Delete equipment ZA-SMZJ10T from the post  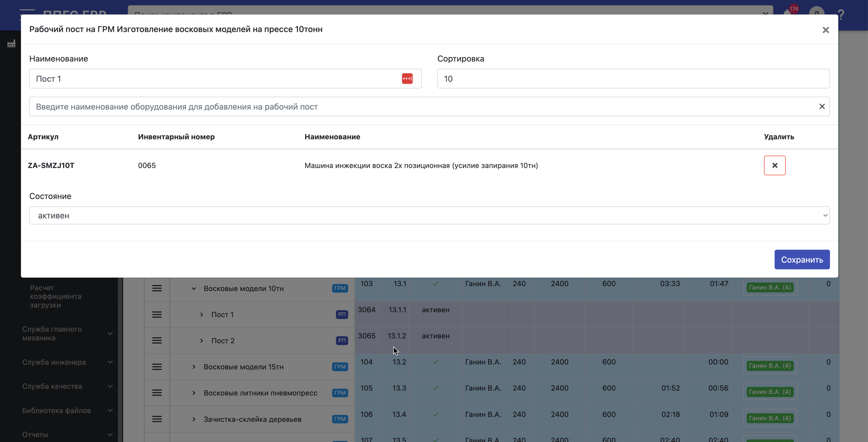coord(774,165)
